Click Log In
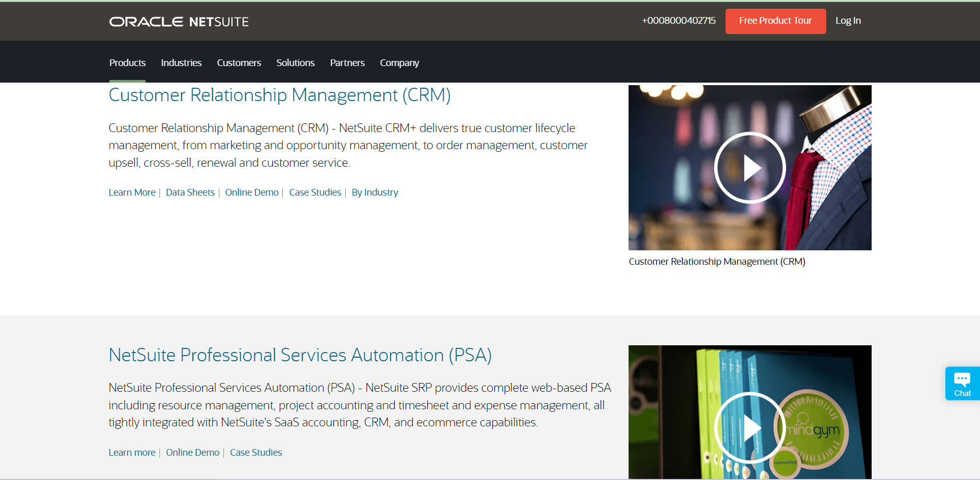Viewport: 980px width, 480px height. (x=848, y=21)
